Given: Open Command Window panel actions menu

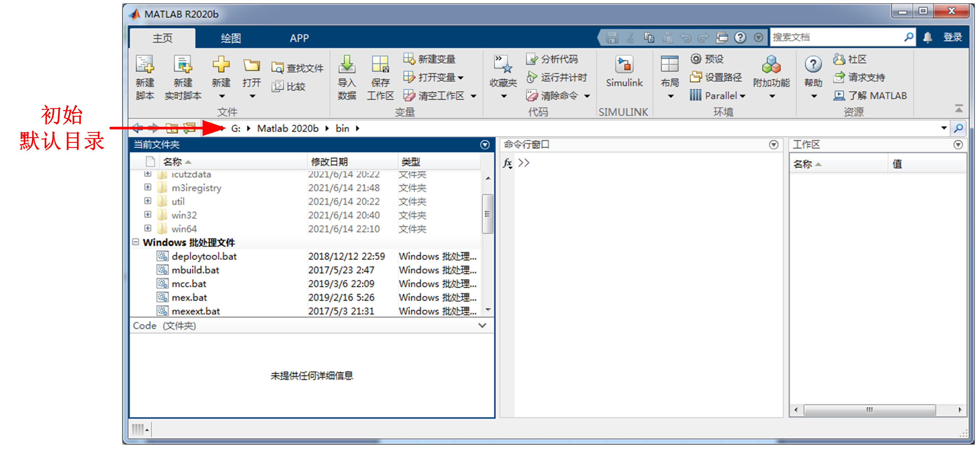Looking at the screenshot, I should tap(773, 145).
